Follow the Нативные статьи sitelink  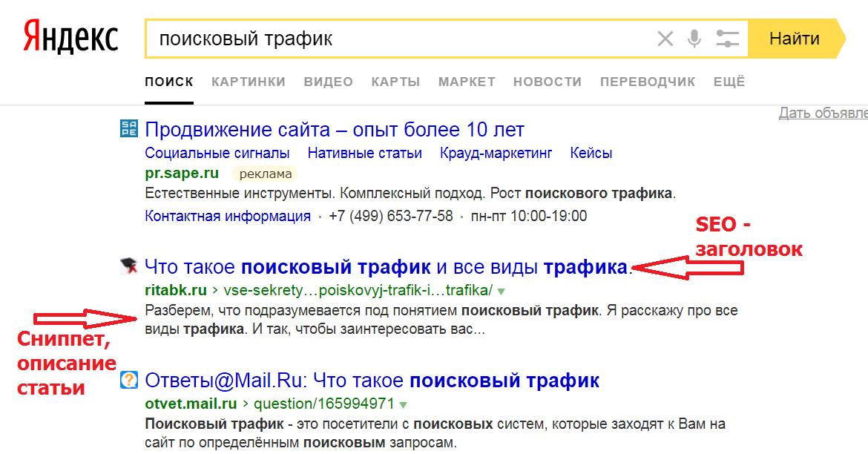(365, 153)
